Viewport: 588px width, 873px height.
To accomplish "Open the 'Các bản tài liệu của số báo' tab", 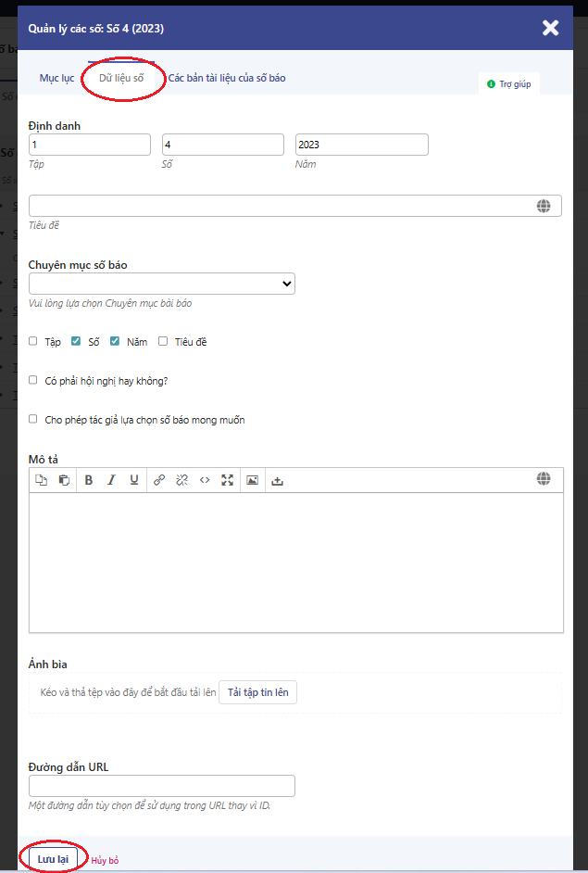I will tap(227, 79).
